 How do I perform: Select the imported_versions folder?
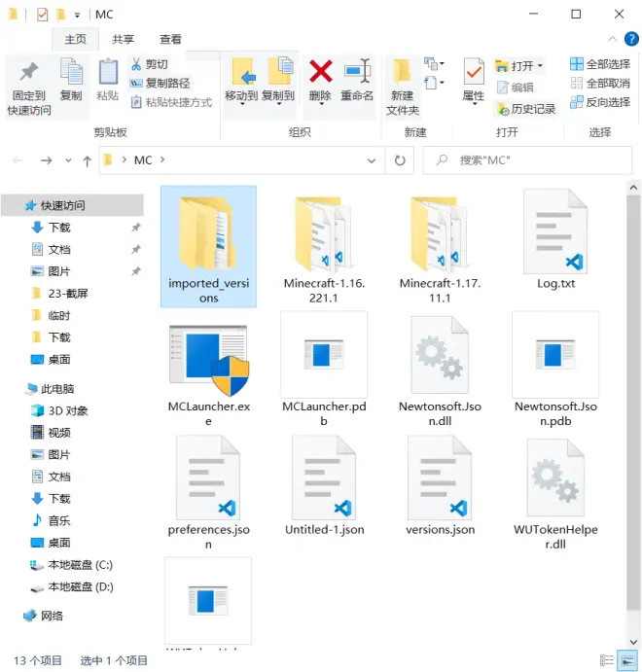coord(209,247)
